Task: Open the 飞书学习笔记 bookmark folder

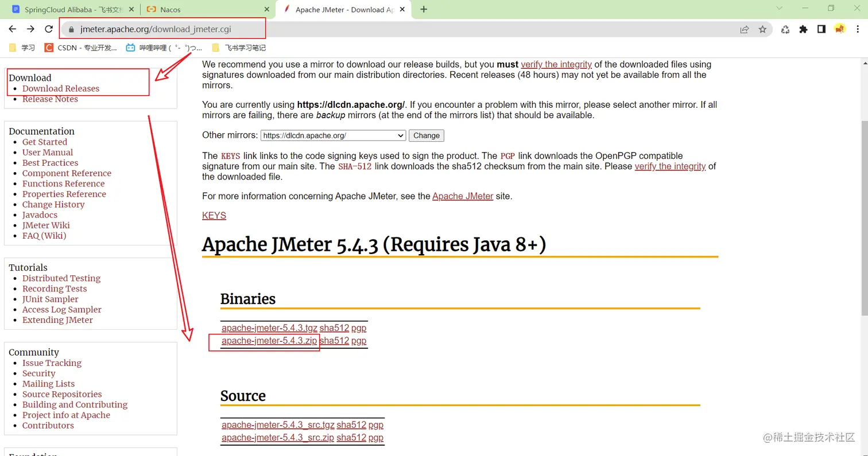Action: 239,48
